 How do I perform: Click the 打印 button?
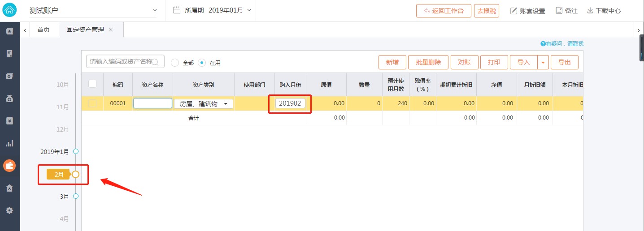point(494,62)
